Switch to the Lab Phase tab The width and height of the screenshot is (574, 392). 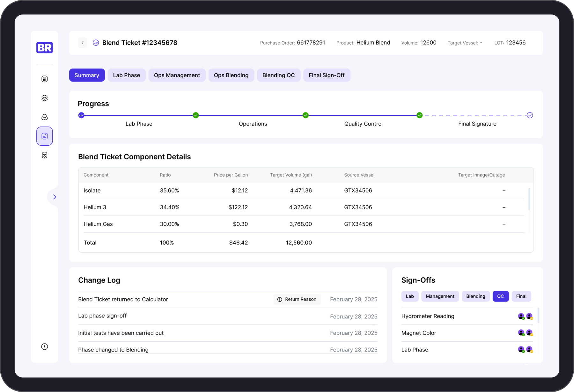click(x=127, y=75)
